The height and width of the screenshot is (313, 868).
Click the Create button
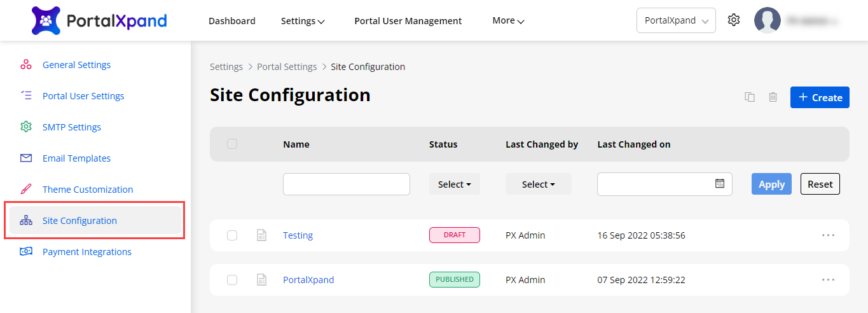click(x=820, y=97)
